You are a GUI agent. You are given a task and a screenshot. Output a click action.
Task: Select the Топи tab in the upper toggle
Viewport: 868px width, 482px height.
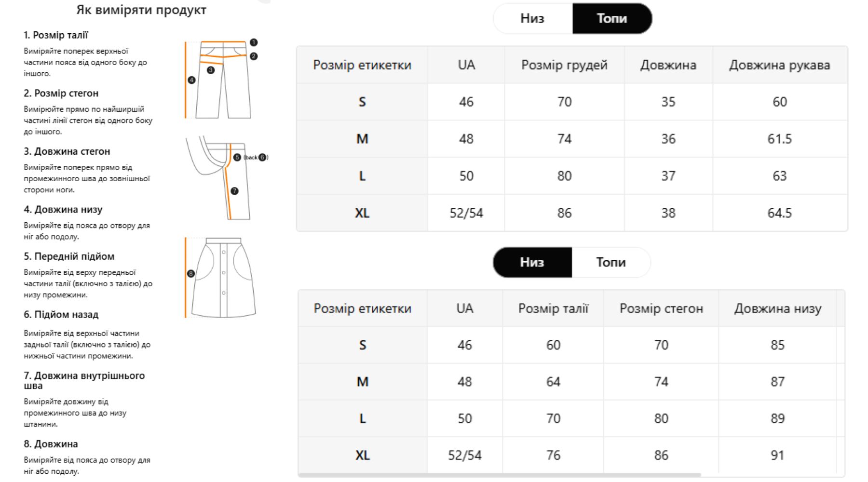(612, 18)
